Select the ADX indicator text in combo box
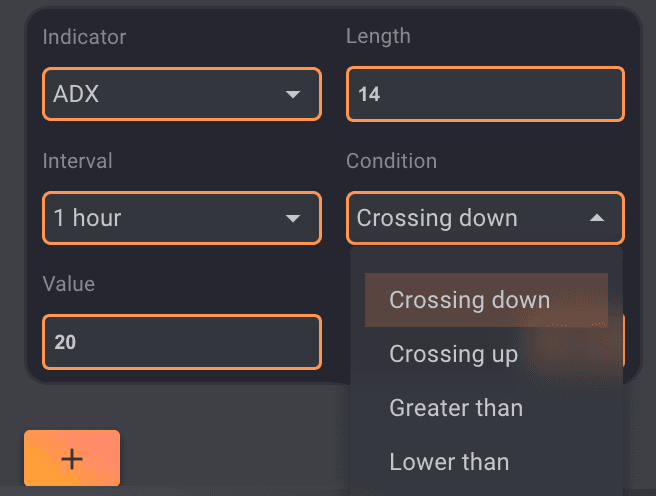The height and width of the screenshot is (496, 656). 77,95
